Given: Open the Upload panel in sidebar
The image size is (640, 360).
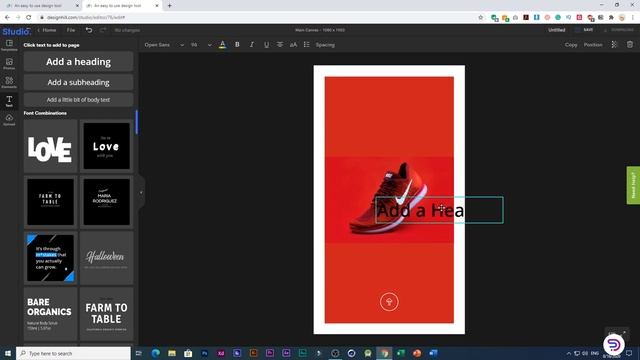Looking at the screenshot, I should [x=9, y=120].
